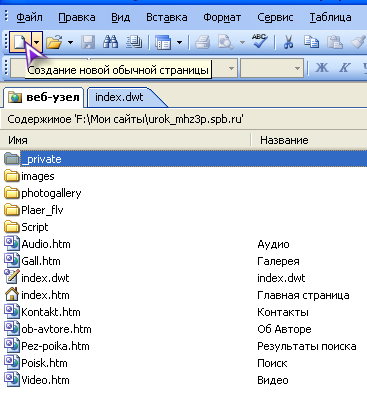367x399 pixels.
Task: Select the Poisk.htm file
Action: (x=44, y=363)
